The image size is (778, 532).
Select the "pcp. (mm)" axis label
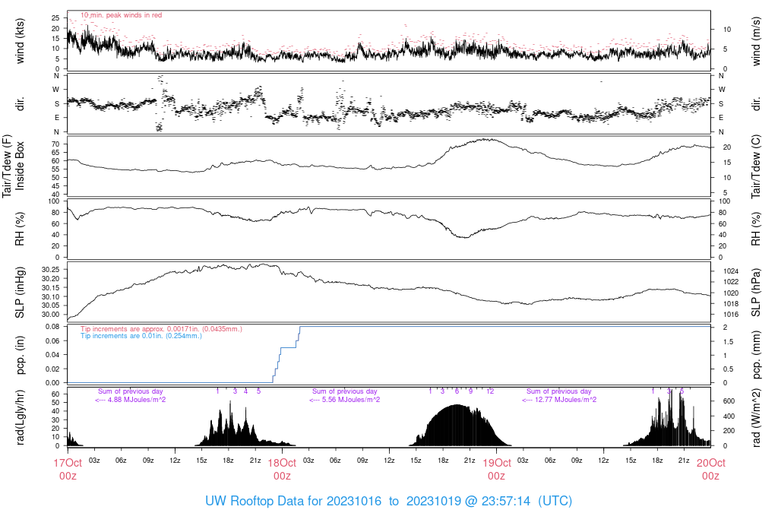756,355
